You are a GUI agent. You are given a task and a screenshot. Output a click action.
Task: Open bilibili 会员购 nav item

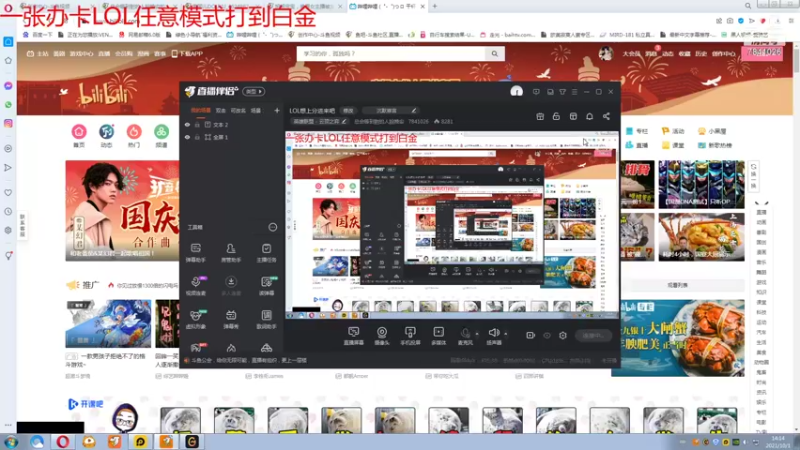(123, 54)
